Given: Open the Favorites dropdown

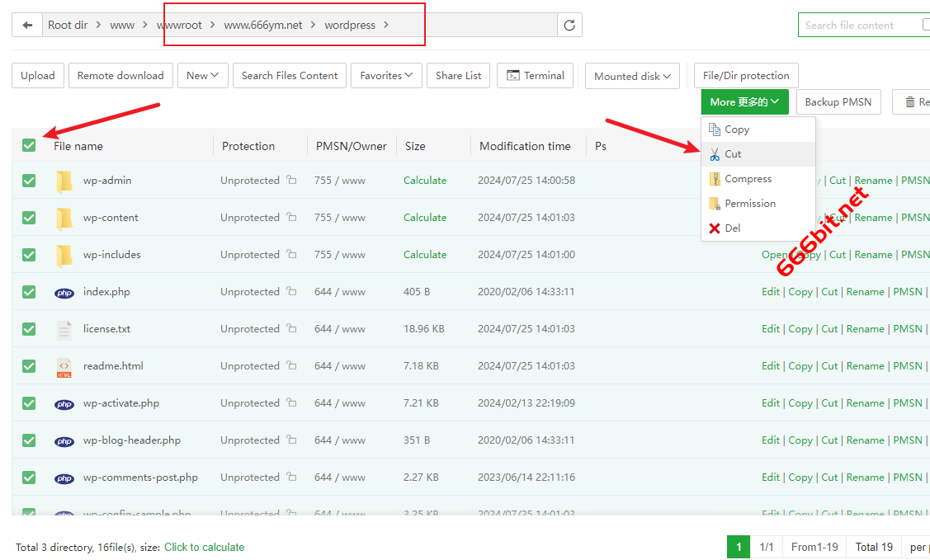Looking at the screenshot, I should (386, 76).
